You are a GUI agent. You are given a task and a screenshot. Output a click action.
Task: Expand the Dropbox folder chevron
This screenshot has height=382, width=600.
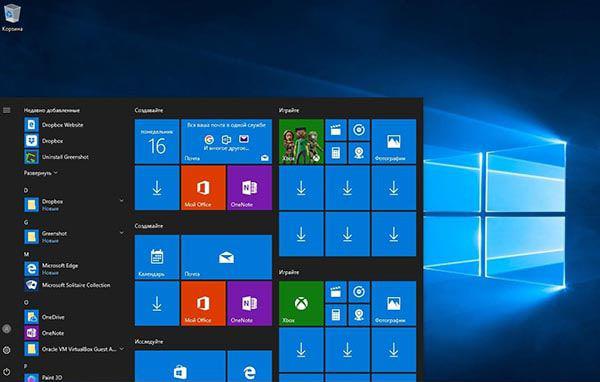point(121,200)
